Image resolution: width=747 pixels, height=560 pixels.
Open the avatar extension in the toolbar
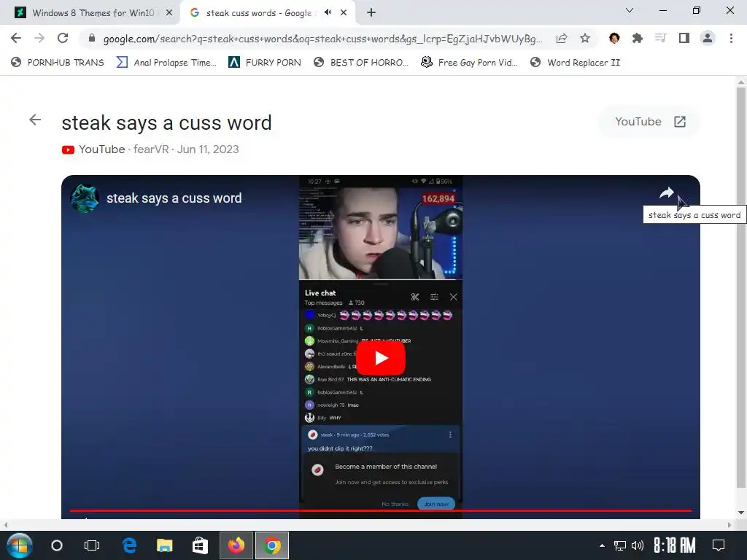[x=614, y=38]
